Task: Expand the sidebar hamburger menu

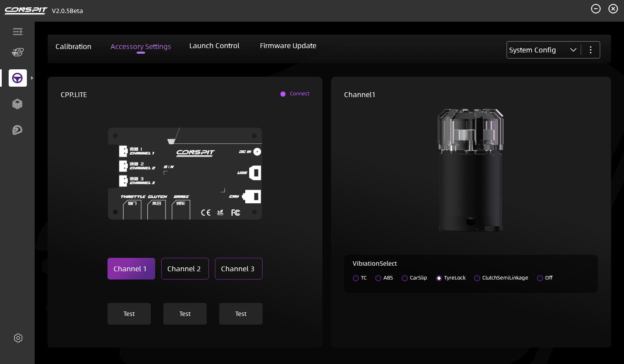Action: [x=17, y=32]
